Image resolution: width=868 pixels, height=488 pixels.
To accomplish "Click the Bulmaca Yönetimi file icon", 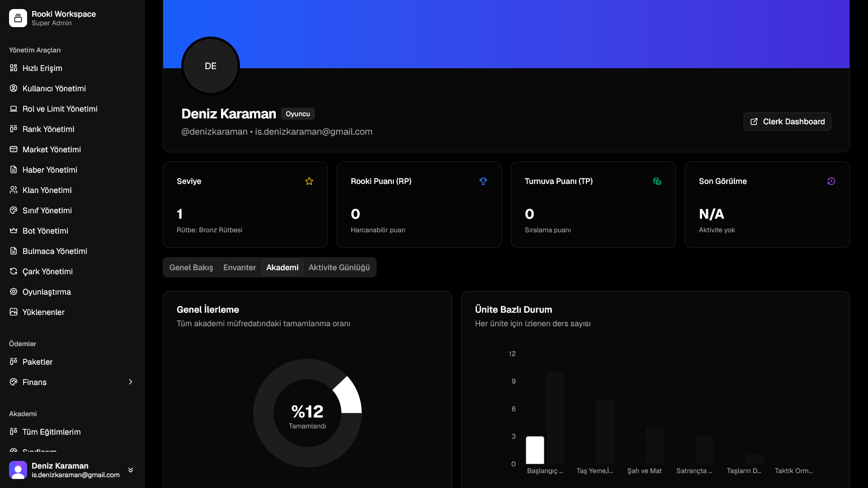I will (x=14, y=251).
